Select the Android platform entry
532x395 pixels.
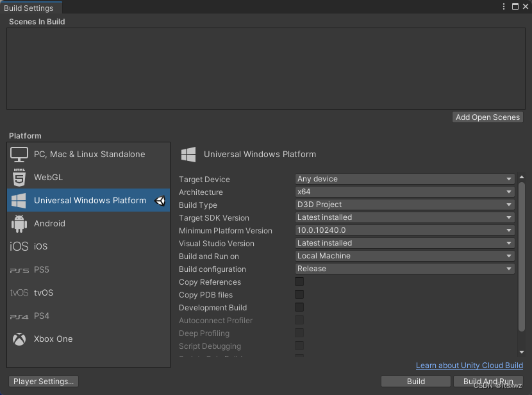(x=88, y=224)
